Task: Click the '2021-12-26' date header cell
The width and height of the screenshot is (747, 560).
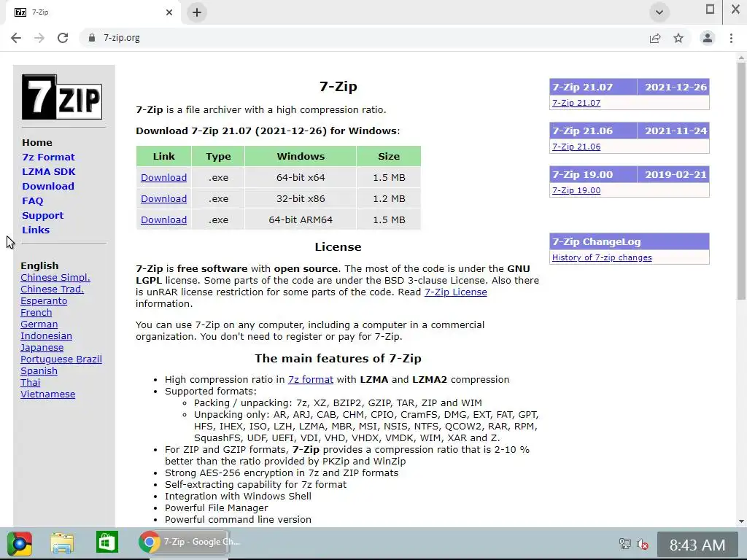Action: [673, 87]
